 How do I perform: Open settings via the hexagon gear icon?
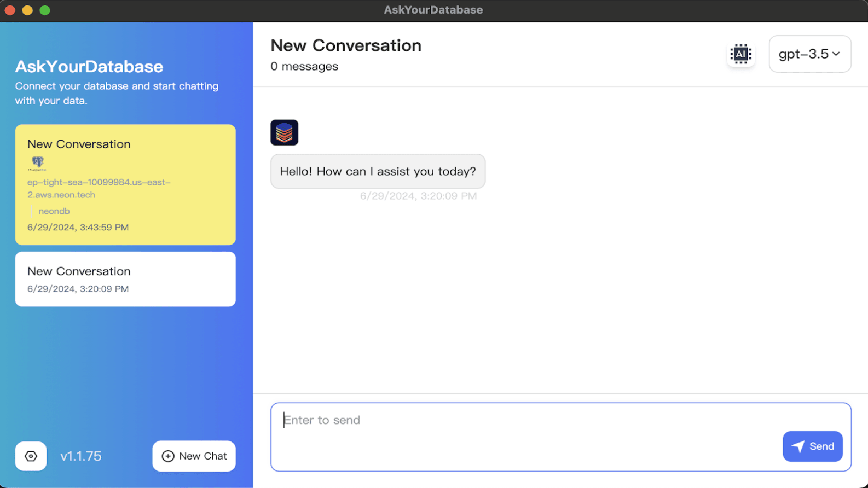31,456
